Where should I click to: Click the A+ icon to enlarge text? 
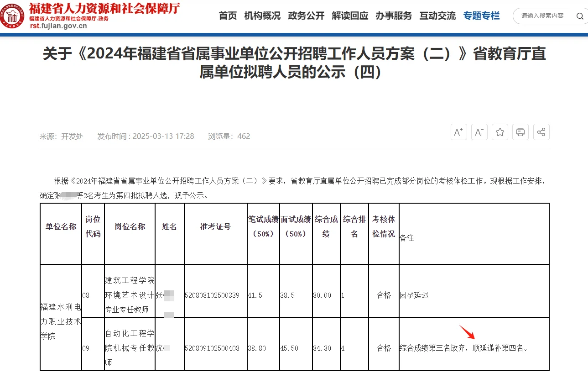tap(458, 132)
